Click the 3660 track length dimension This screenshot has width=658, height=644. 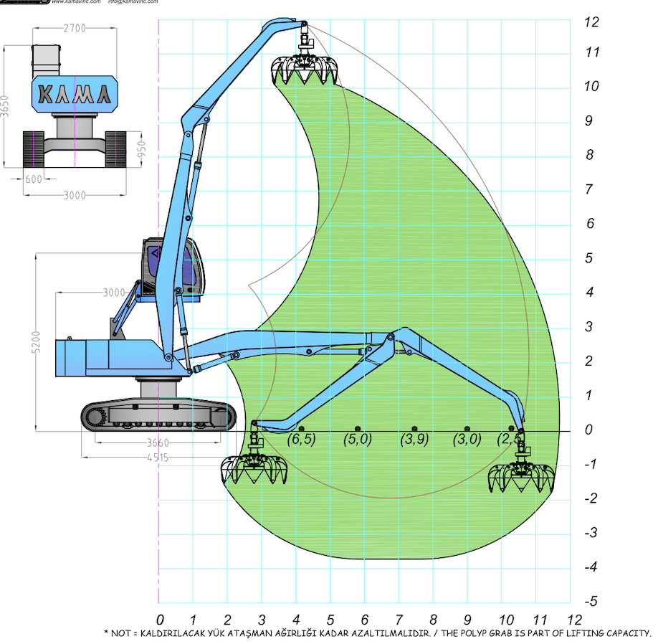click(158, 442)
